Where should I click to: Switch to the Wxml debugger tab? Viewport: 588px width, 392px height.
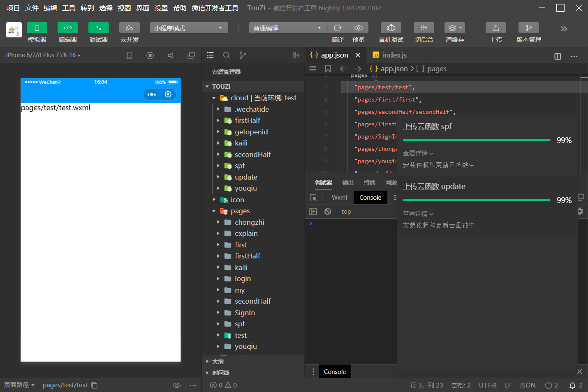point(339,198)
